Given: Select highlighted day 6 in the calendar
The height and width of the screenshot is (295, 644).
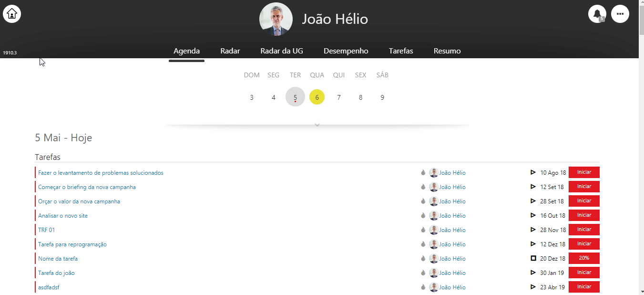Looking at the screenshot, I should tap(317, 97).
